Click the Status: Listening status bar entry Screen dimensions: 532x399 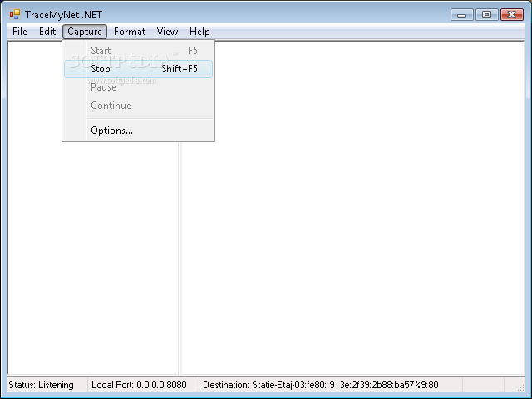(x=47, y=385)
